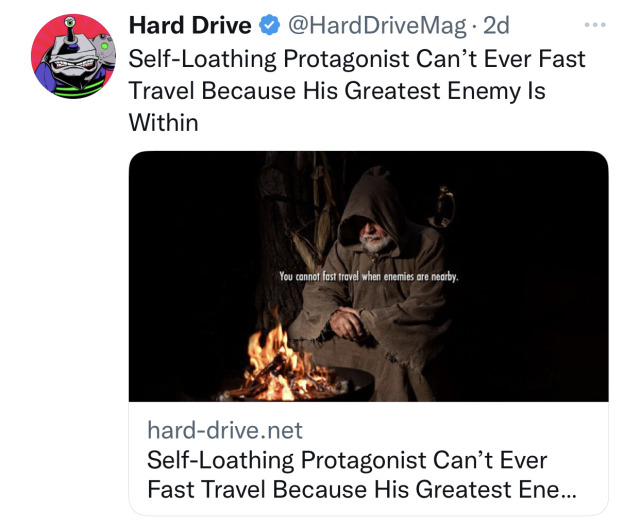Open the Hard Drive profile avatar
The image size is (640, 526).
(73, 56)
